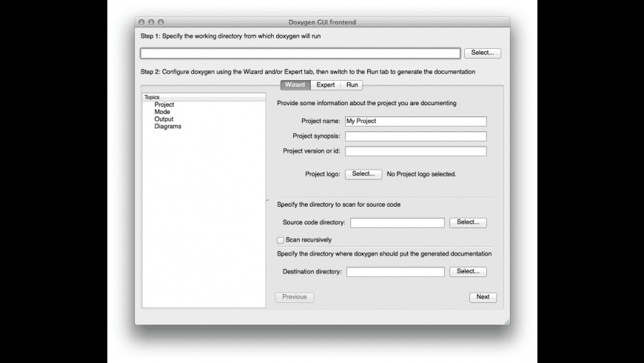Click the 'Destination directory:' label

pos(312,272)
